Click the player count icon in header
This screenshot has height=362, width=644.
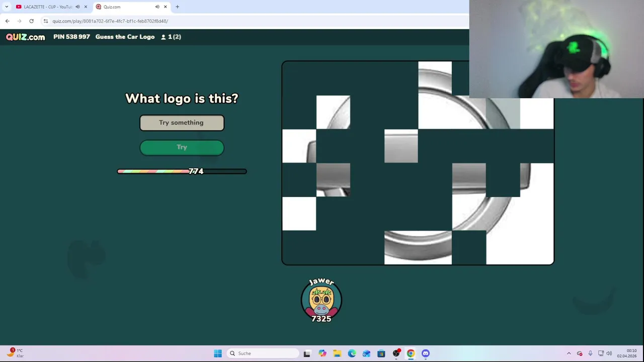(164, 37)
